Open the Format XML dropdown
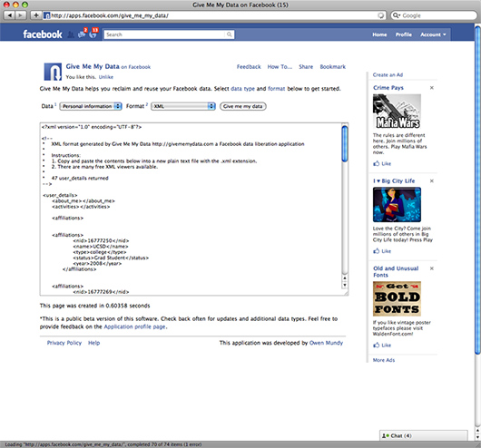481x448 pixels. pyautogui.click(x=183, y=106)
